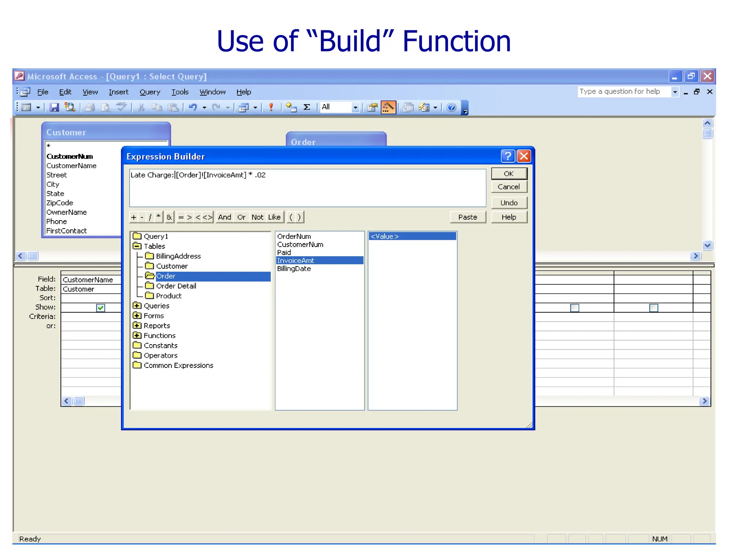This screenshot has width=747, height=560.
Task: Click scroll-down arrow of table pane
Action: [707, 245]
